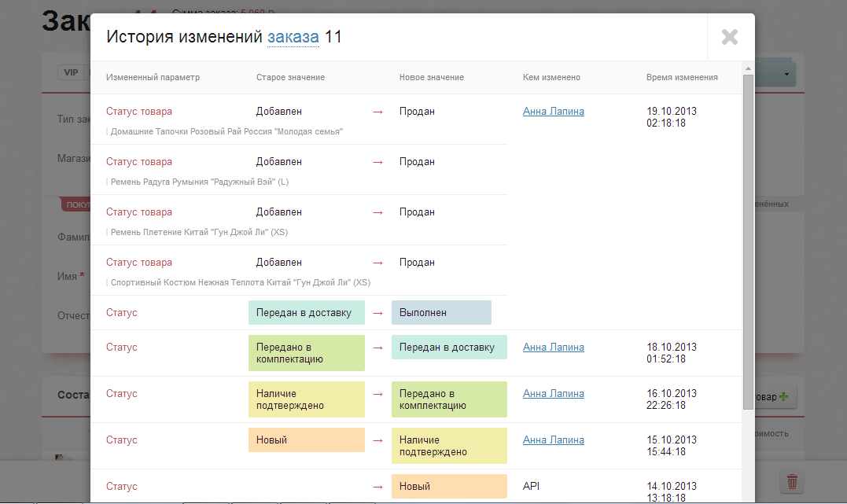Close the order change history dialog

click(730, 37)
